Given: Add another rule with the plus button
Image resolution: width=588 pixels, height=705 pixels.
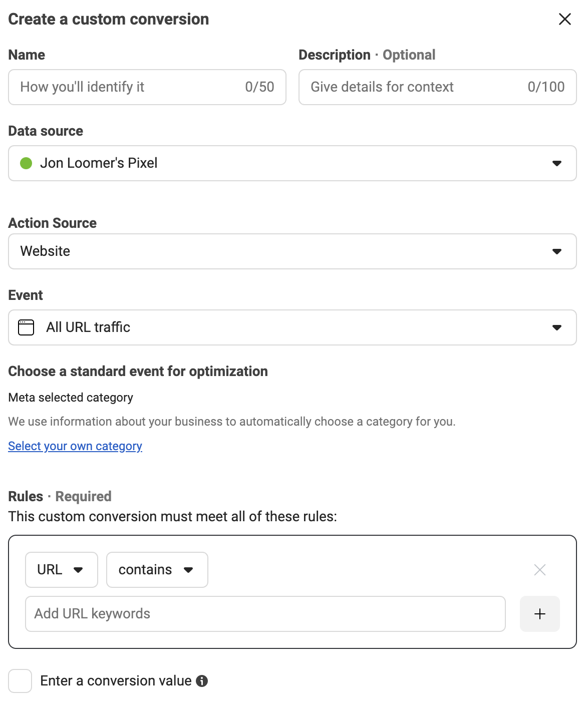Looking at the screenshot, I should [x=539, y=614].
